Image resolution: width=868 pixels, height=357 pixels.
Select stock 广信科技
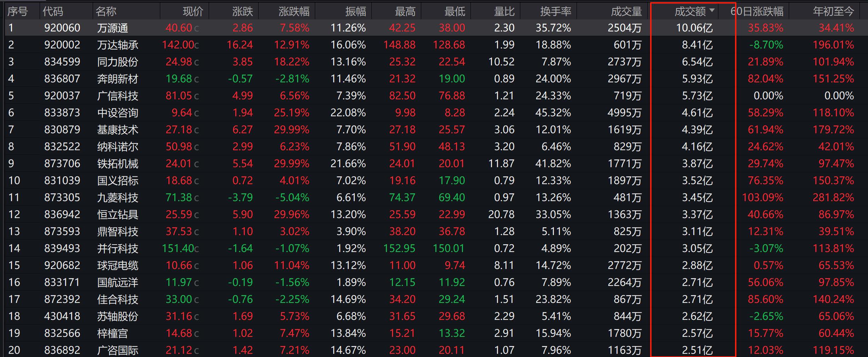click(x=118, y=96)
